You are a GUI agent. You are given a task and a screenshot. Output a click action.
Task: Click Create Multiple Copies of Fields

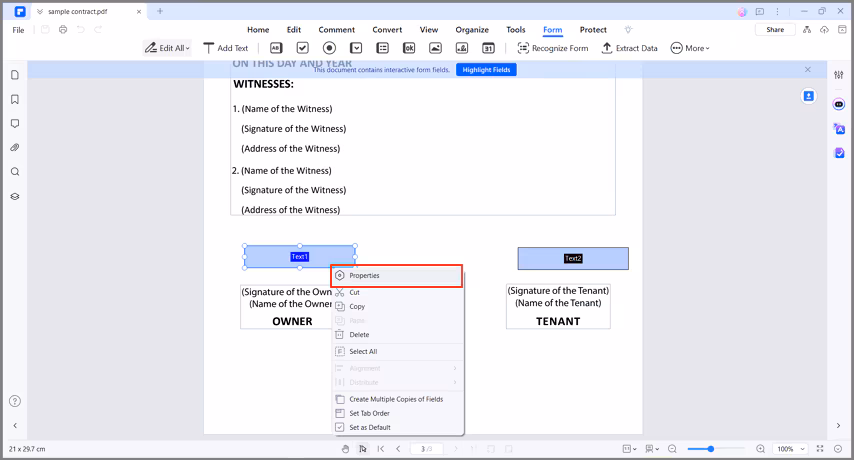398,399
